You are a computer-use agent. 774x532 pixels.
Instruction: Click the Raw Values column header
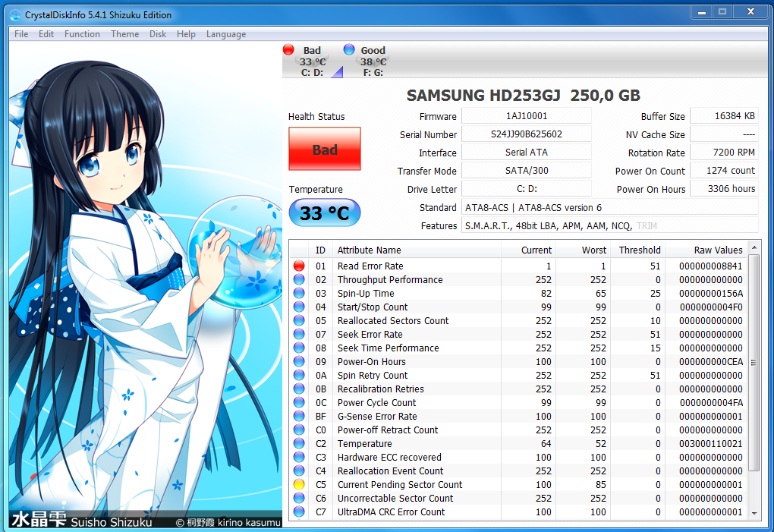pos(718,250)
